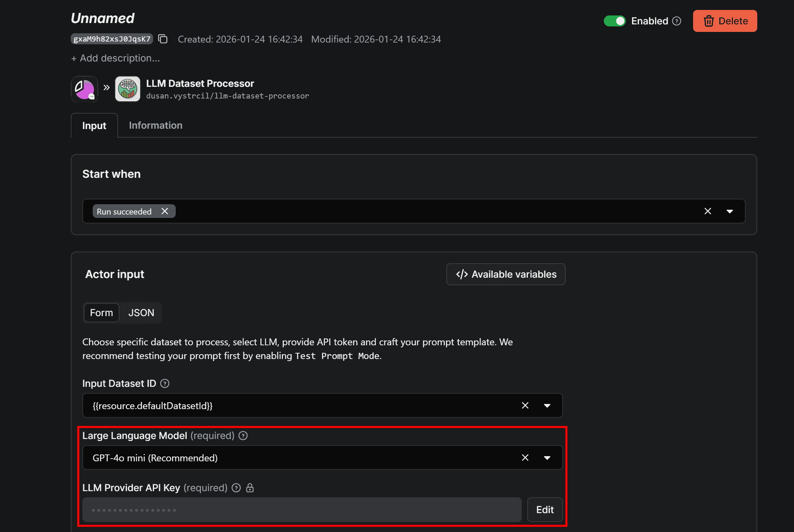Click the Enabled help question icon

677,21
